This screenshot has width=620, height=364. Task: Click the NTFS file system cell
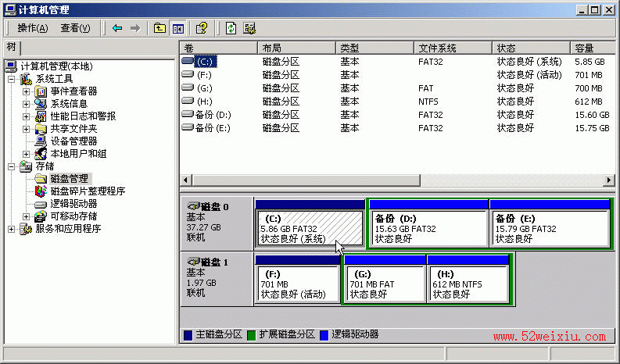[x=428, y=102]
